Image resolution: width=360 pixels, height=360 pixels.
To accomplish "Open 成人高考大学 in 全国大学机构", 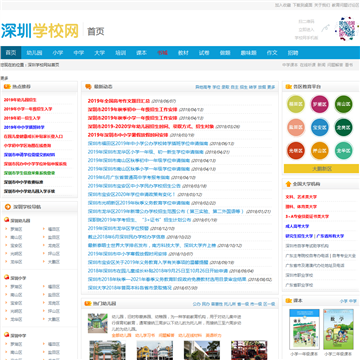I will [297, 226].
